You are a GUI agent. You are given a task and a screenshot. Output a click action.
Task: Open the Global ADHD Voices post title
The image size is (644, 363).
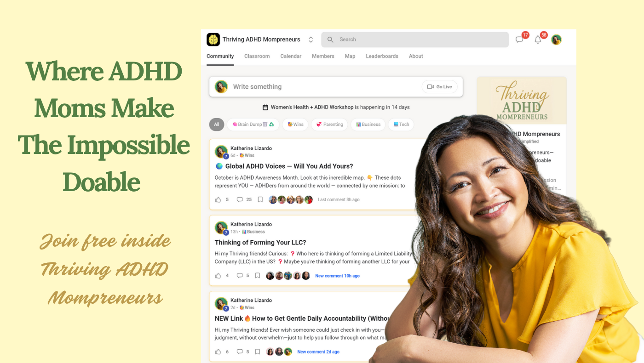point(284,166)
